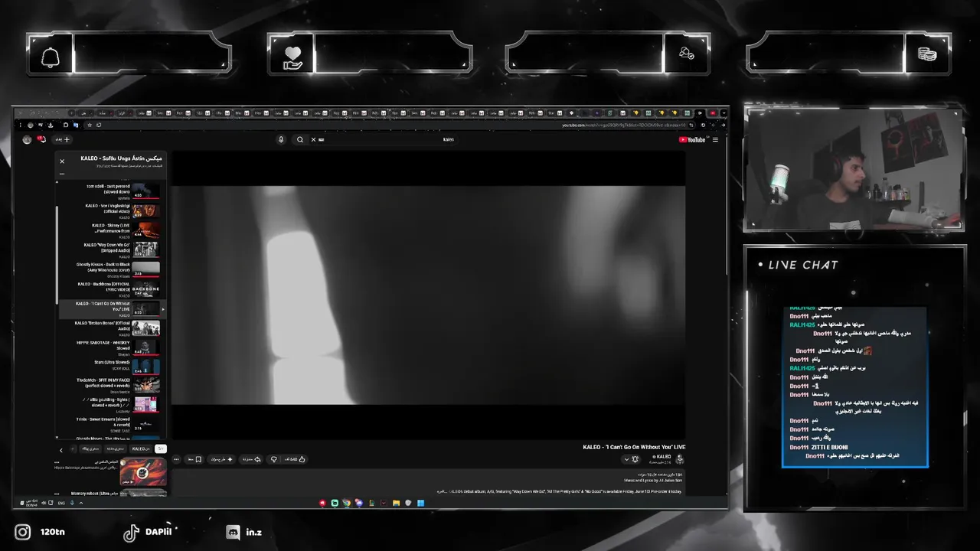The image size is (980, 551).
Task: Dislike the video with thumbs down
Action: (x=273, y=459)
